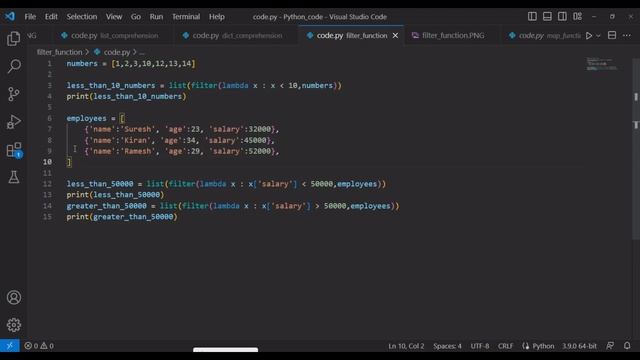The height and width of the screenshot is (360, 640).
Task: Click 'less_than_10_numbers' on line 3
Action: tap(111, 86)
